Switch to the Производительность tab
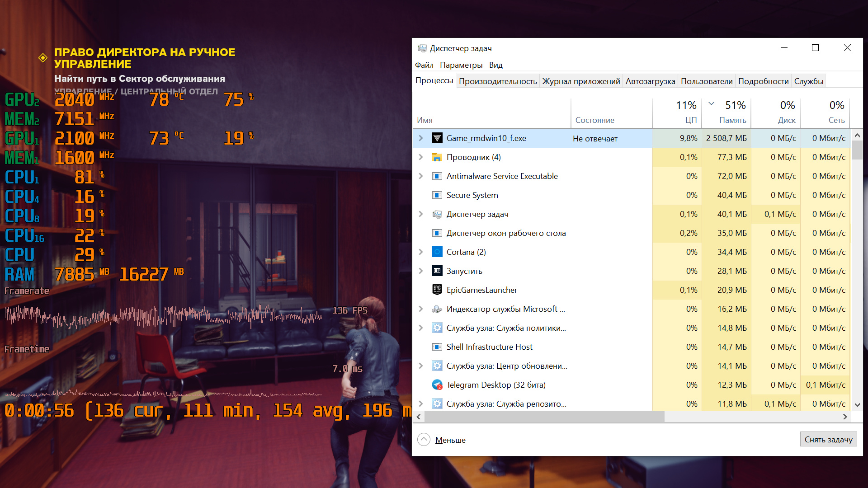Screen dimensions: 868x488 498,81
